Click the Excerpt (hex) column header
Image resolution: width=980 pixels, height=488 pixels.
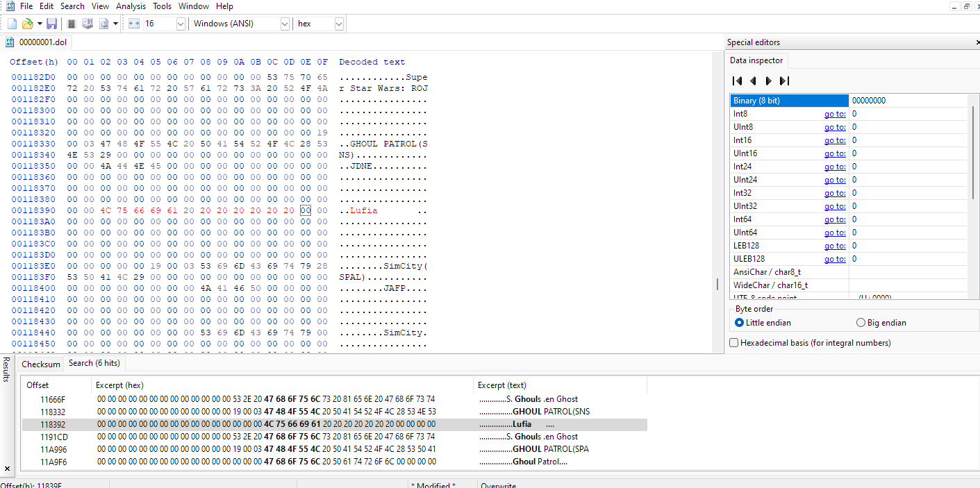pos(282,385)
